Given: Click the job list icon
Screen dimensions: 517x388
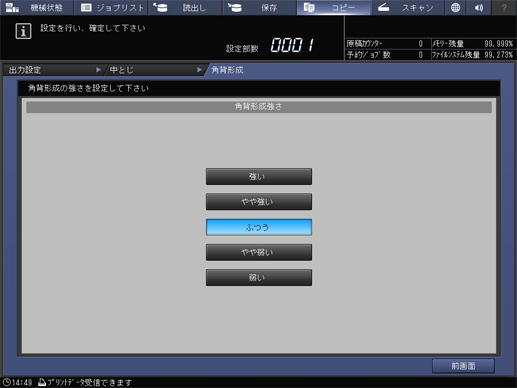Looking at the screenshot, I should [86, 7].
